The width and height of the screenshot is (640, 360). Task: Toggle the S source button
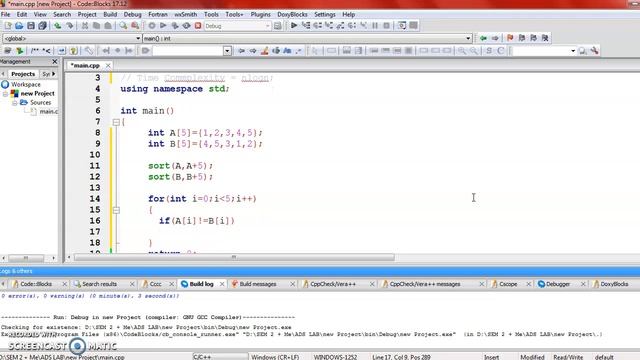[x=489, y=51]
